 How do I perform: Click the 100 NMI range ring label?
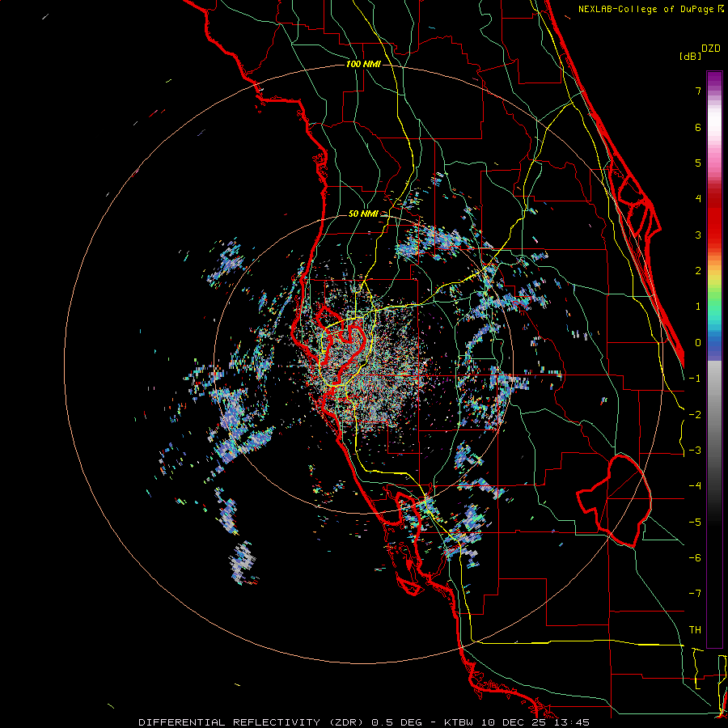point(363,64)
